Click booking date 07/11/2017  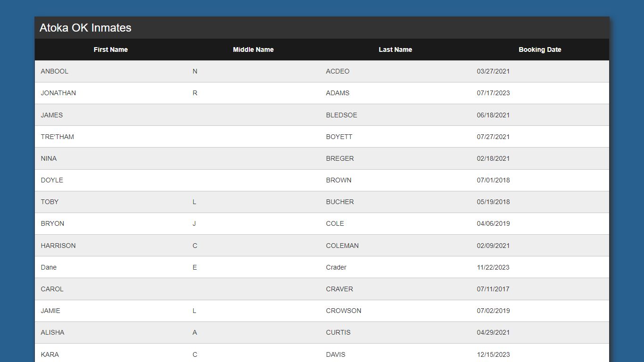click(x=493, y=289)
